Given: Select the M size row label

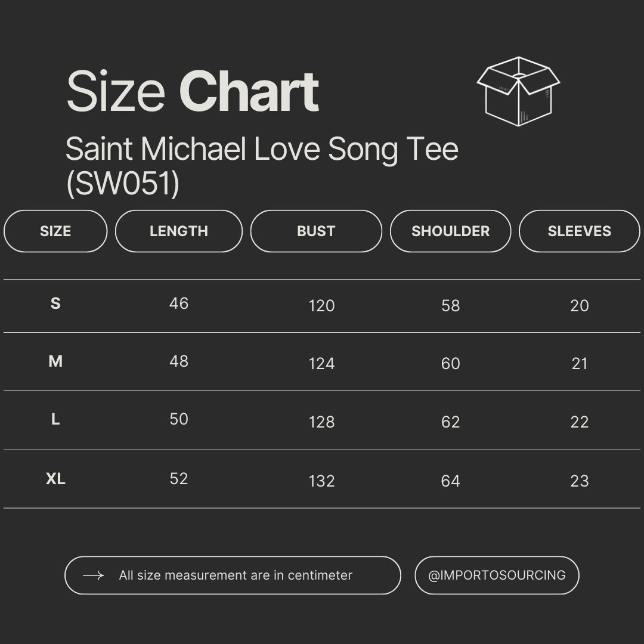Looking at the screenshot, I should [55, 361].
